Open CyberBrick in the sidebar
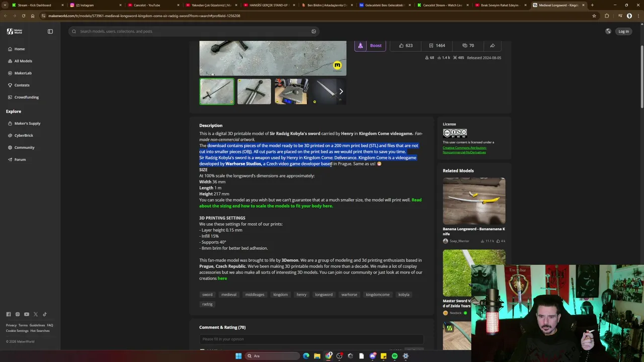The width and height of the screenshot is (644, 362). coord(24,135)
